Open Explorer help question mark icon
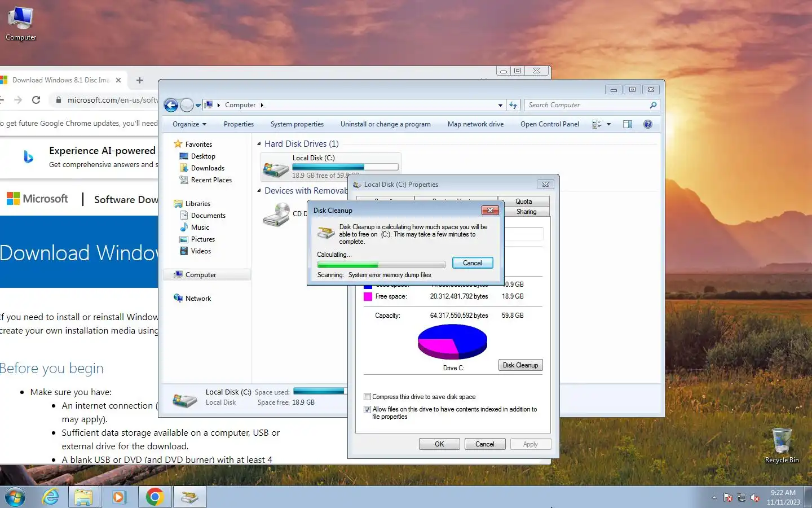This screenshot has height=508, width=812. [648, 124]
